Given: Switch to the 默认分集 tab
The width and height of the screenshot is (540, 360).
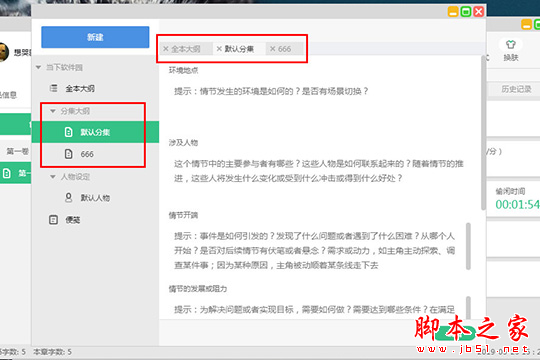Looking at the screenshot, I should (239, 49).
